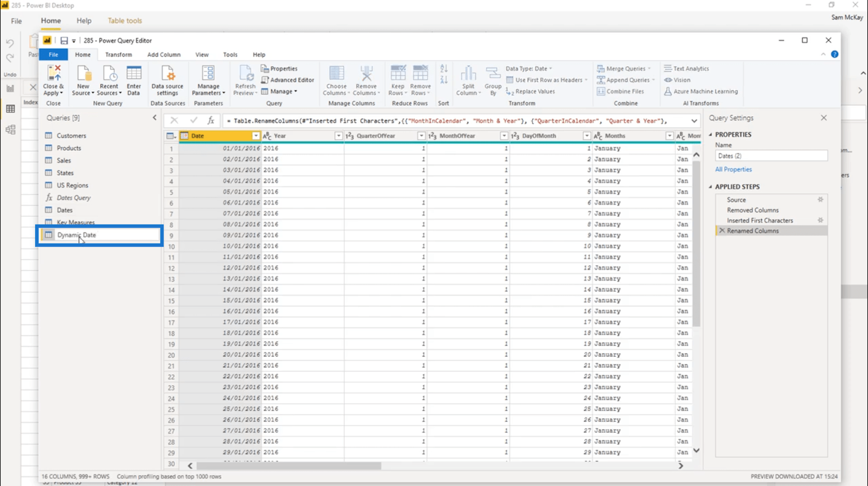Open the Manage query dropdown
Screen dimensions: 868x486
pyautogui.click(x=279, y=92)
